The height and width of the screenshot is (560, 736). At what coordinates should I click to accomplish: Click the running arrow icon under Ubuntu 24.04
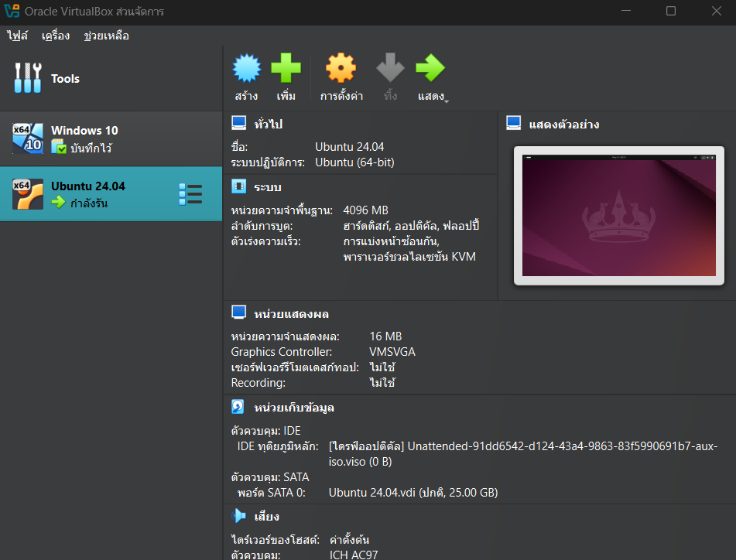tap(59, 202)
